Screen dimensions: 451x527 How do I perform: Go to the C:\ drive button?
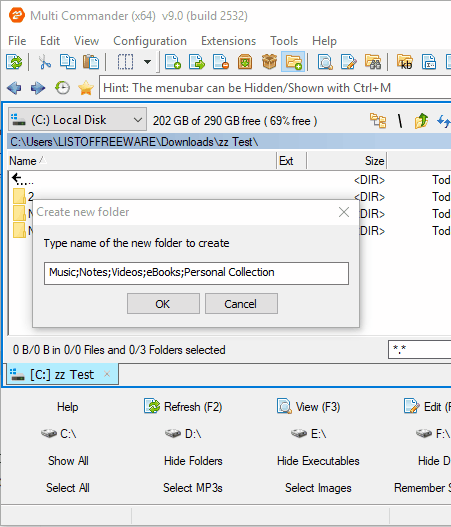point(59,434)
